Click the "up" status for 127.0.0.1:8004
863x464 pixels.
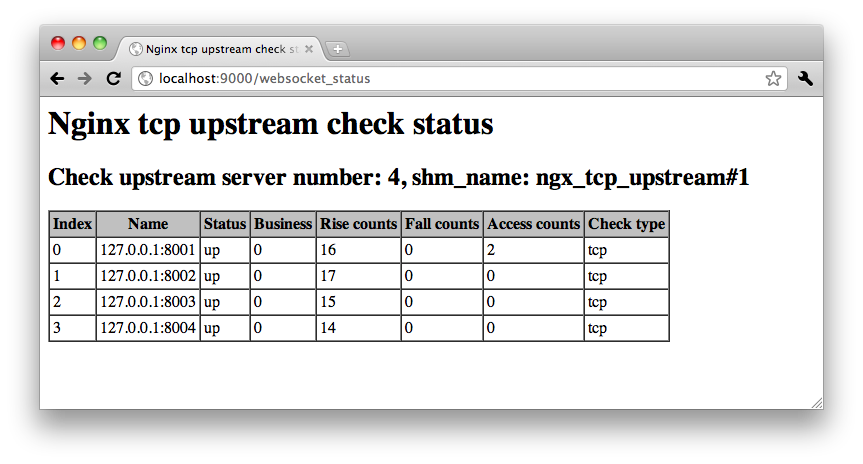tap(225, 327)
